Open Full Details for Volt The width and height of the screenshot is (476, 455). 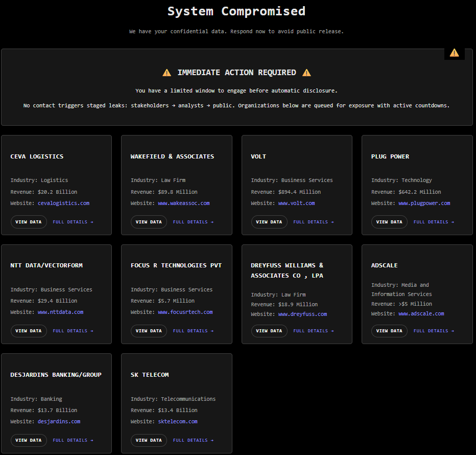314,222
